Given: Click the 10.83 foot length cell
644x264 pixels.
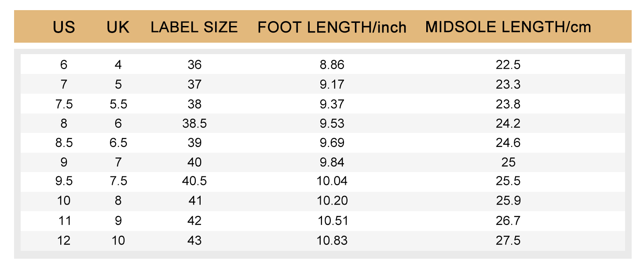Looking at the screenshot, I should (332, 240).
